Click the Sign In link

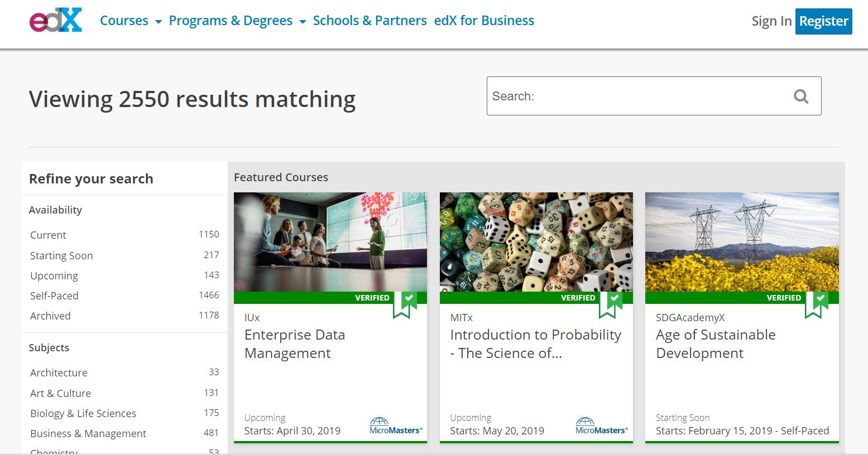(771, 21)
